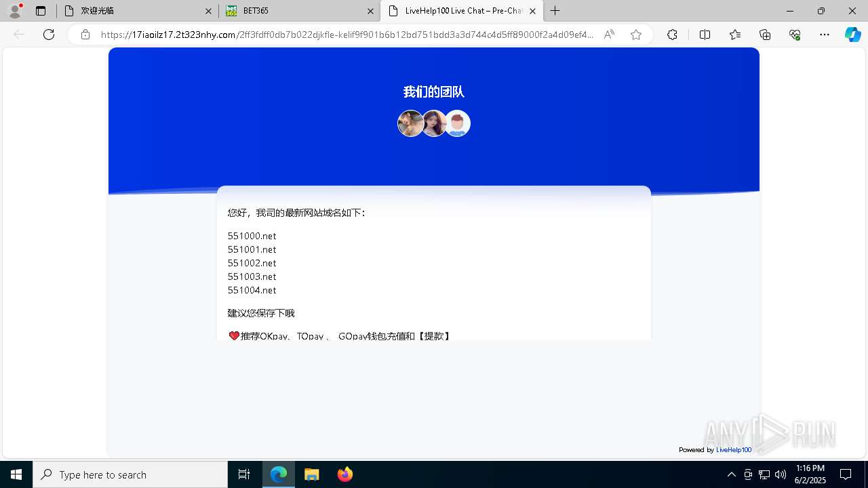Open the clock and calendar

810,474
